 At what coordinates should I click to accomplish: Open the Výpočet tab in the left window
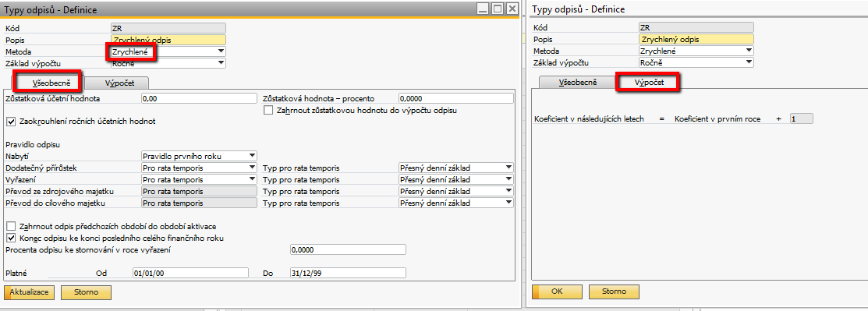point(119,83)
